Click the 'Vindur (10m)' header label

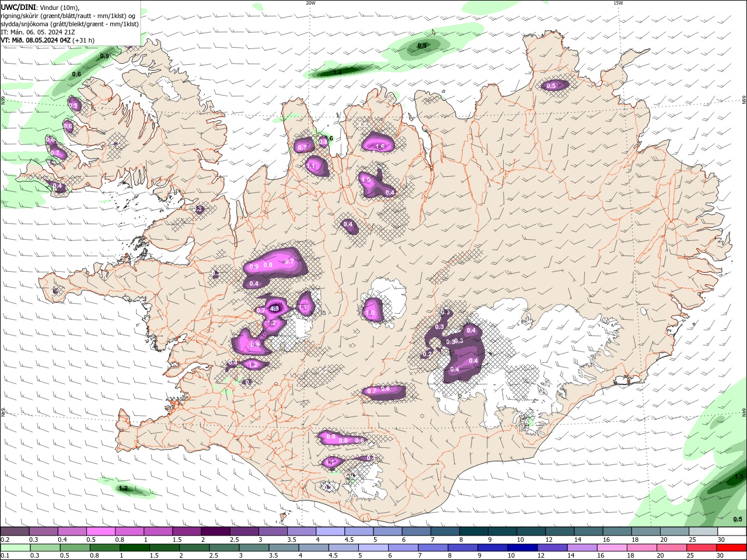60,7
